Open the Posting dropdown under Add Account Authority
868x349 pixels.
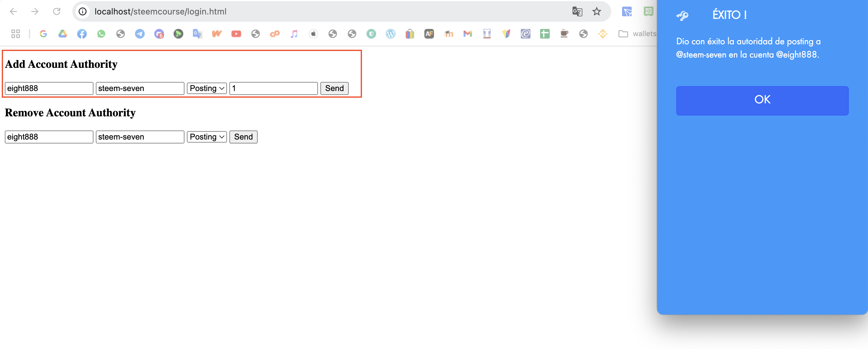206,88
